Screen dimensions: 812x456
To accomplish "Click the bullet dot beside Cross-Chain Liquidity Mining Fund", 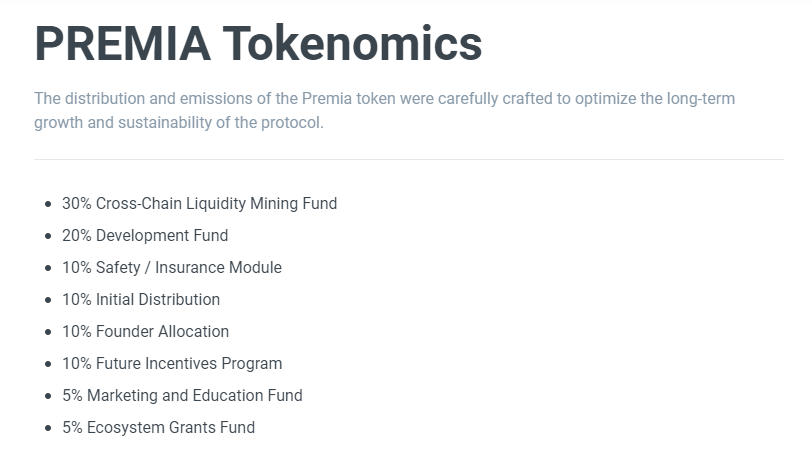I will (x=48, y=204).
